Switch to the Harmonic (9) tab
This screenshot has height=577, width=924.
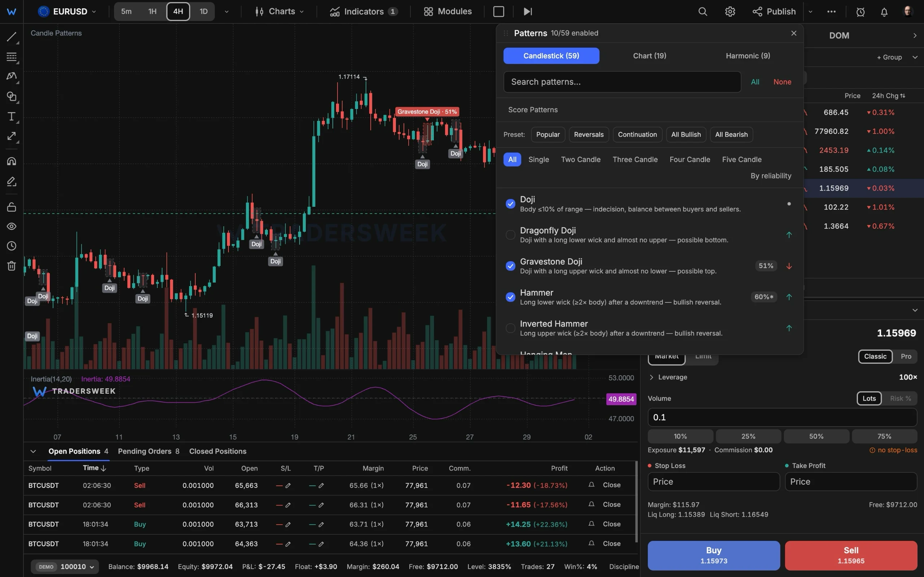[x=748, y=56]
